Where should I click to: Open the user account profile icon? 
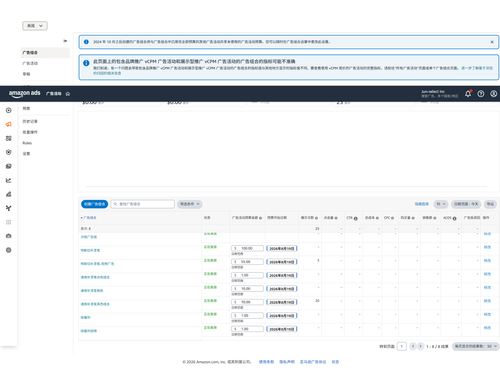(494, 94)
